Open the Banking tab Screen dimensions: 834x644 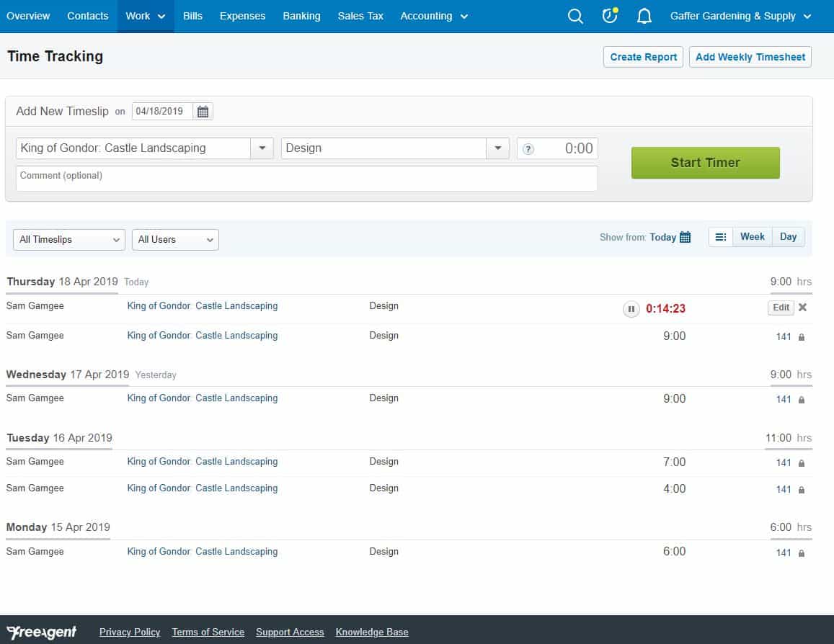click(x=301, y=16)
